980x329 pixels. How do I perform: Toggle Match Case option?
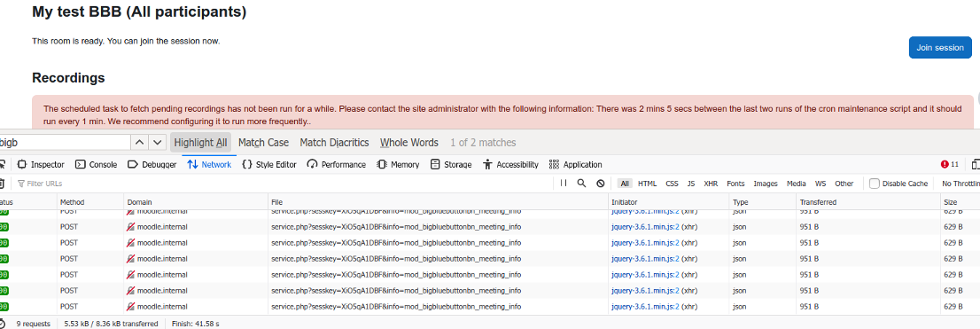[263, 143]
